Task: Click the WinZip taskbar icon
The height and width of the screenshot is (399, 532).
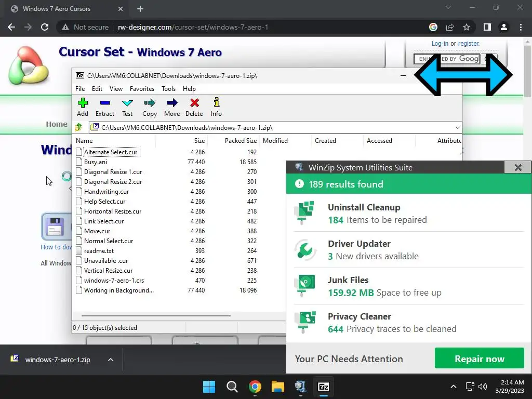Action: click(x=301, y=387)
